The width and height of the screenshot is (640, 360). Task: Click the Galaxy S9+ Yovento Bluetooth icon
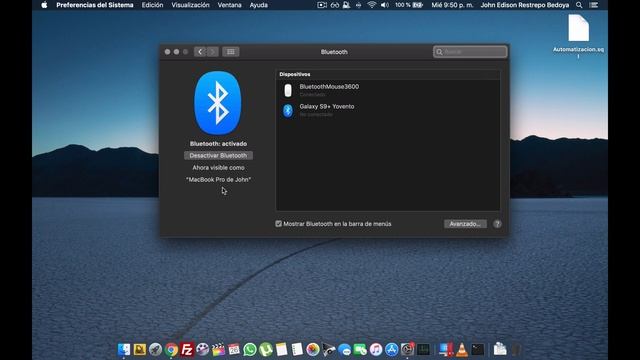[x=288, y=110]
